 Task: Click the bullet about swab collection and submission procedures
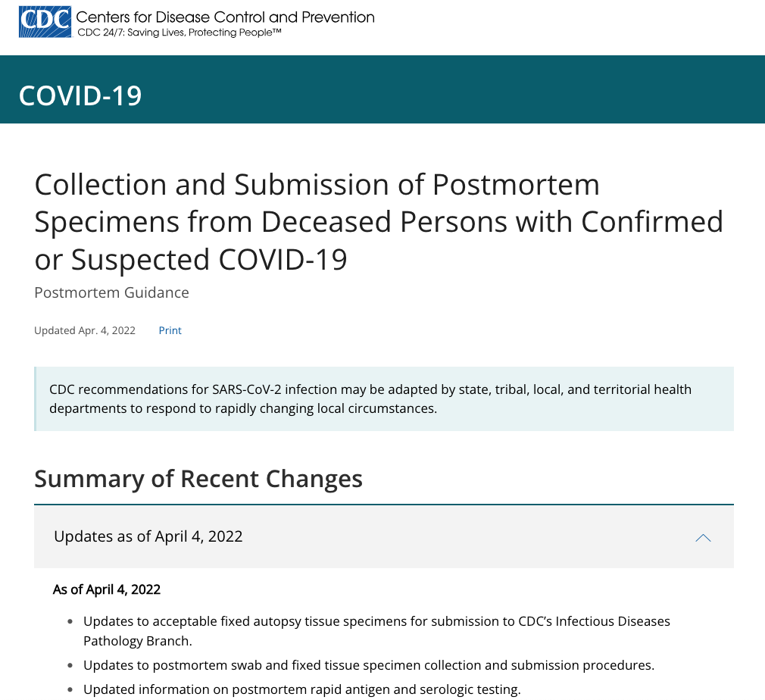coord(369,665)
